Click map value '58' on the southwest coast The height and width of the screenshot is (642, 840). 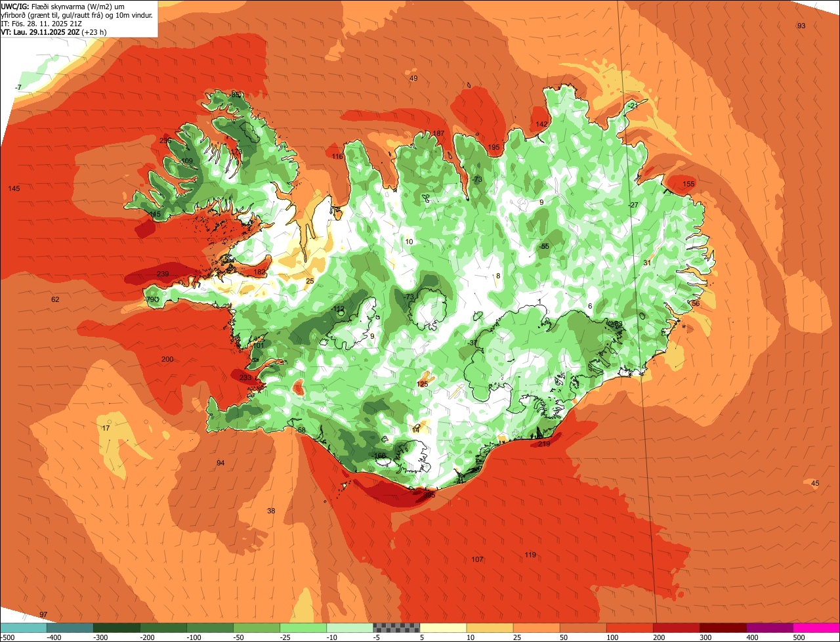click(302, 430)
